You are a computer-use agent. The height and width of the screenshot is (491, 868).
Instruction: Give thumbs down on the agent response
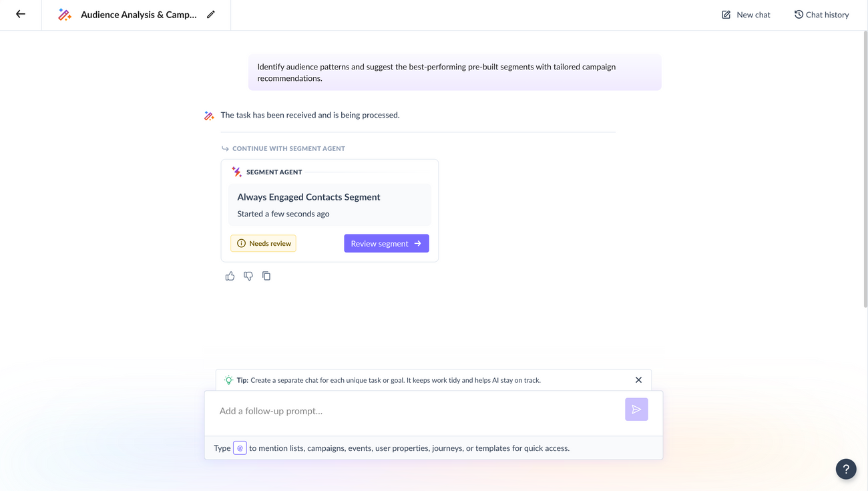[x=248, y=275]
